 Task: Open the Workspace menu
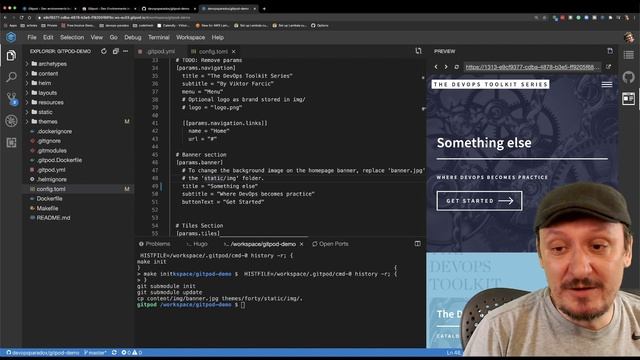pyautogui.click(x=191, y=37)
